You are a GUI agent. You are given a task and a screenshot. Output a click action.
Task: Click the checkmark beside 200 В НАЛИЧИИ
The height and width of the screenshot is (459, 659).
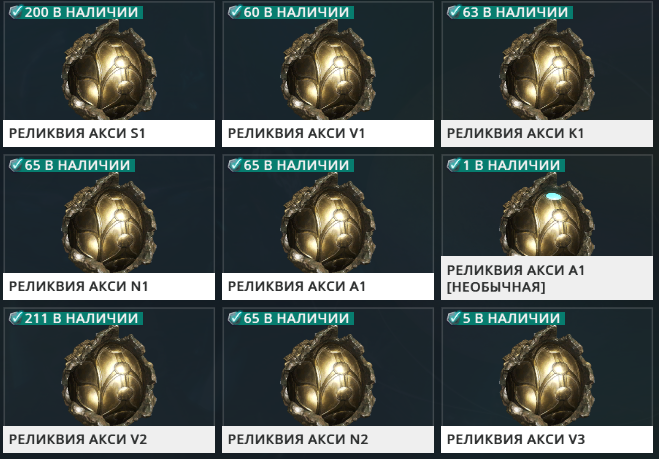click(x=16, y=12)
